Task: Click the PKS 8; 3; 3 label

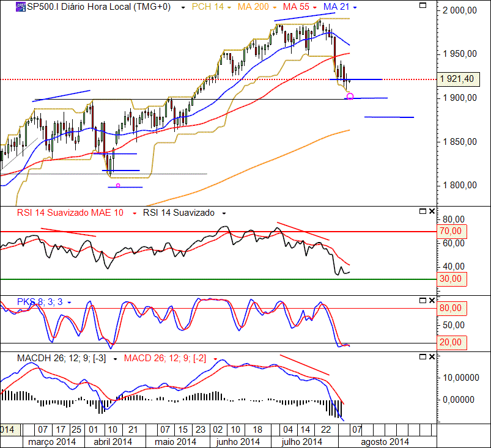Action: click(40, 302)
